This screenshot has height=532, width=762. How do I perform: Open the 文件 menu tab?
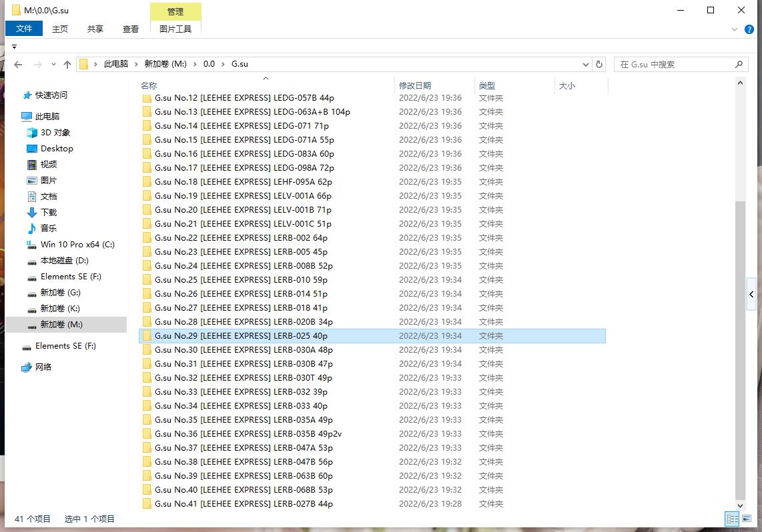(24, 29)
